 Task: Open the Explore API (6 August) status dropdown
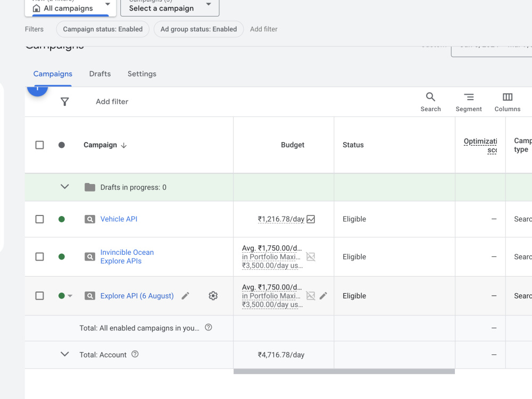pos(70,296)
